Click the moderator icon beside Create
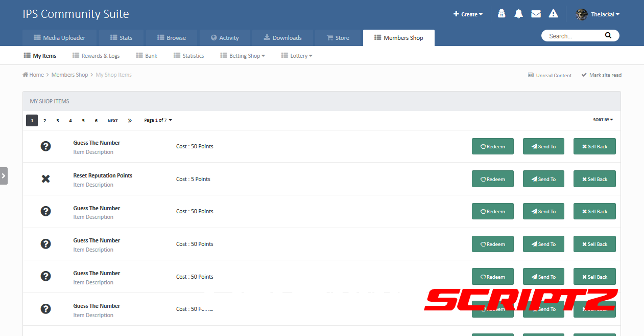Viewport: 644px width, 336px height. coord(502,14)
